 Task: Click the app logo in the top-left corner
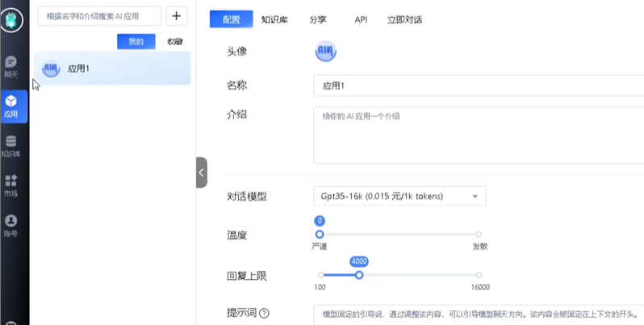14,19
